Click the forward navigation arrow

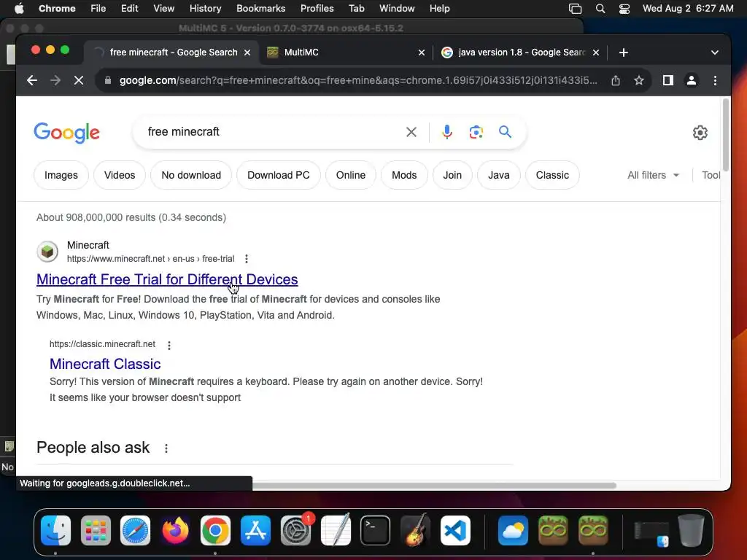[x=55, y=80]
